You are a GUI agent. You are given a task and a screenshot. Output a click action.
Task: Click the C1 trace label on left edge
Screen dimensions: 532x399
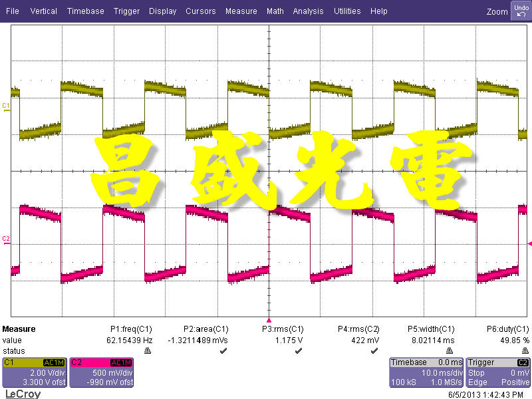[5, 104]
